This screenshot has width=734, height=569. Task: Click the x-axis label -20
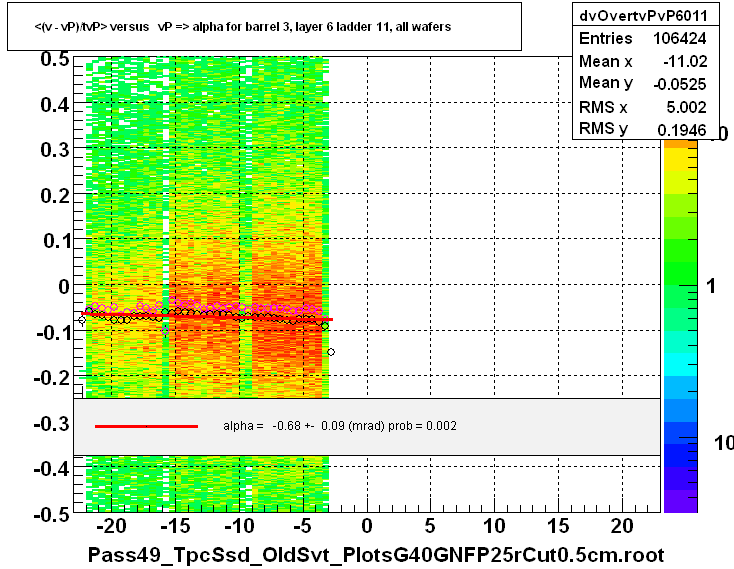(111, 526)
